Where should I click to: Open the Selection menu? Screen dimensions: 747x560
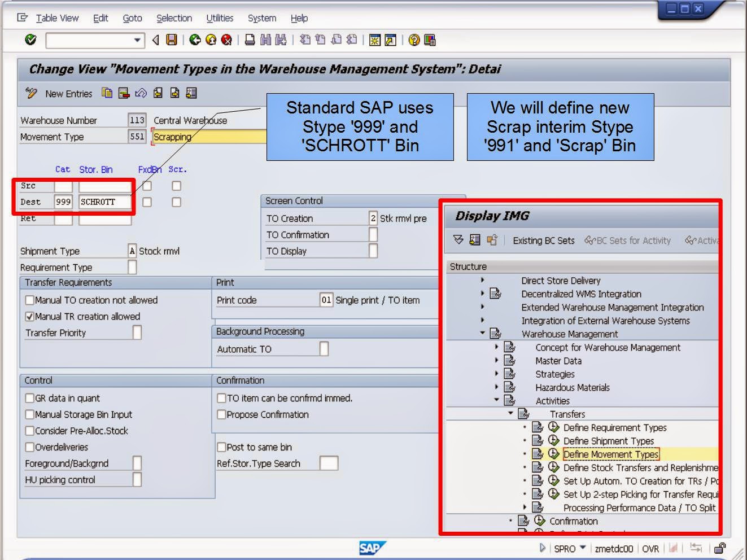click(174, 18)
